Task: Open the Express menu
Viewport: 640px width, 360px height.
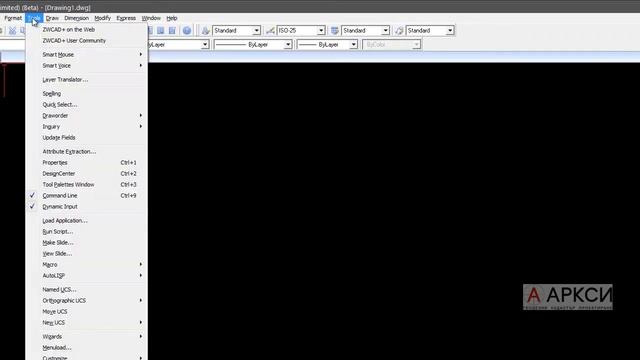Action: pos(126,18)
